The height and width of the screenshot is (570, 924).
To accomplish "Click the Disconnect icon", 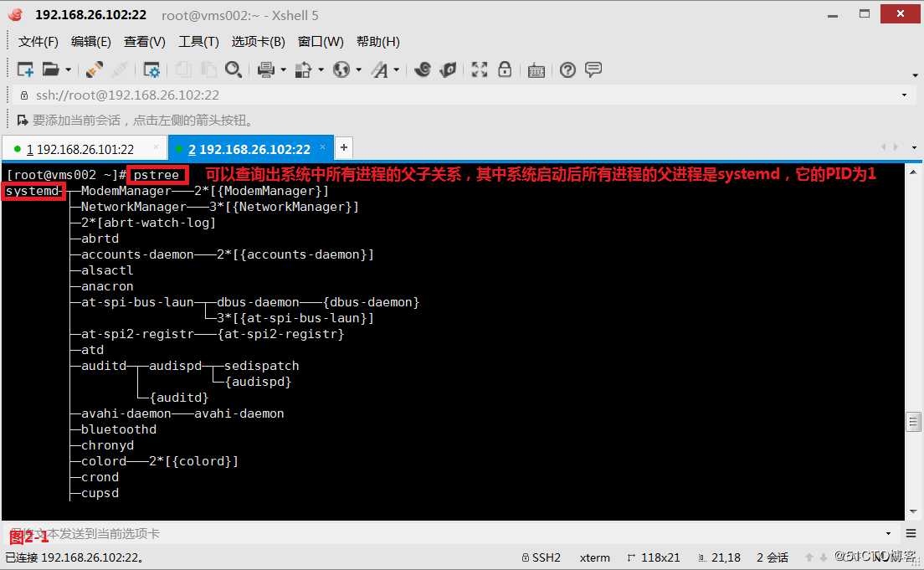I will tap(120, 69).
